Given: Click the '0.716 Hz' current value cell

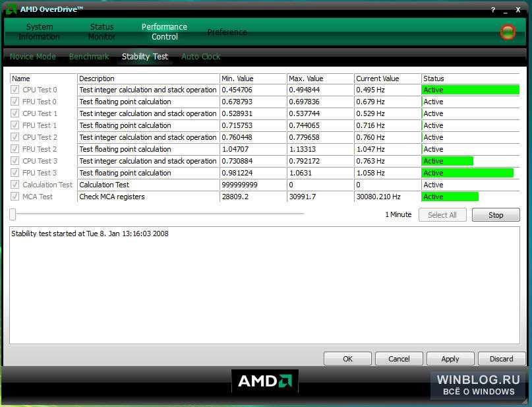Looking at the screenshot, I should click(388, 125).
